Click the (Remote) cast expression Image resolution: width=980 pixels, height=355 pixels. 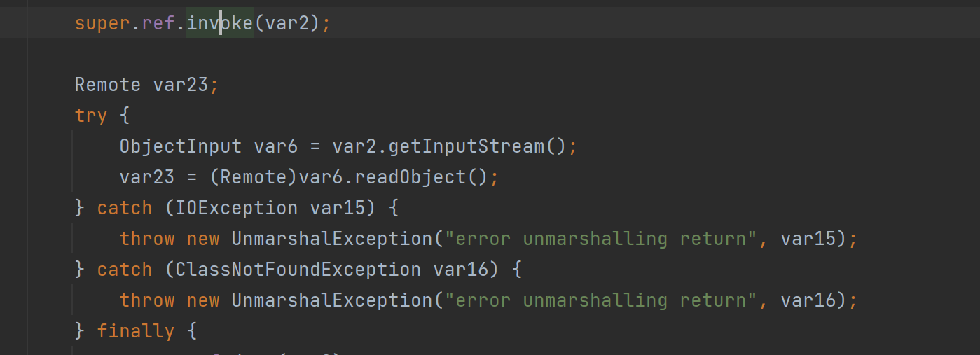(254, 177)
